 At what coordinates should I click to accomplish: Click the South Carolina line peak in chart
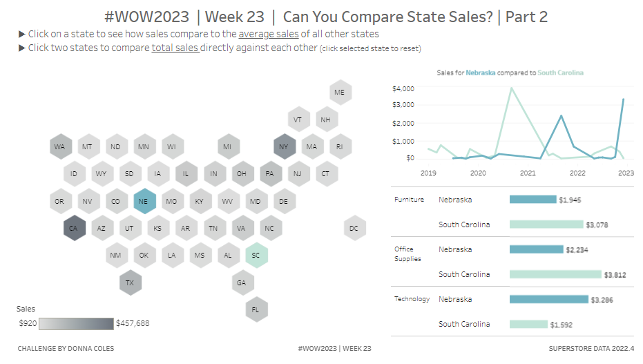pos(511,88)
